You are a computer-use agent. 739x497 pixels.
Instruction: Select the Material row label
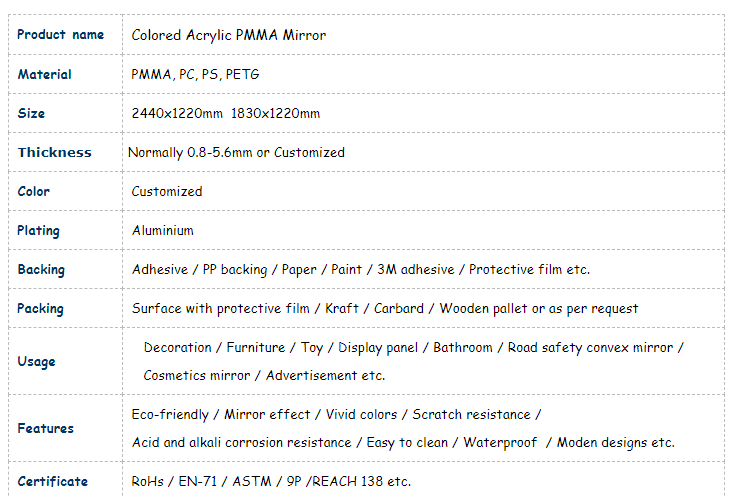(45, 74)
